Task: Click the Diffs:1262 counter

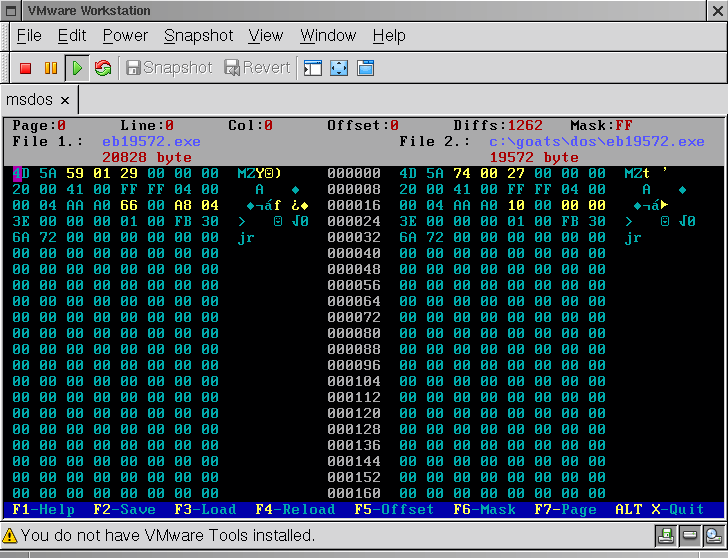Action: click(498, 125)
